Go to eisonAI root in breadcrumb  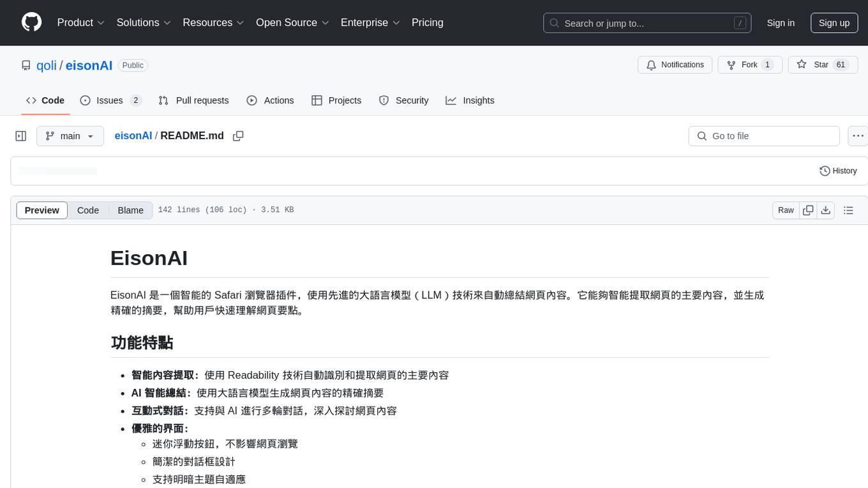coord(133,136)
